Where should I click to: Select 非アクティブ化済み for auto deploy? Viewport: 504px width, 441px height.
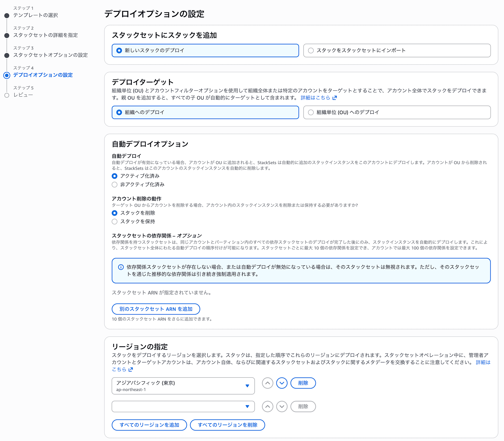[x=114, y=184]
